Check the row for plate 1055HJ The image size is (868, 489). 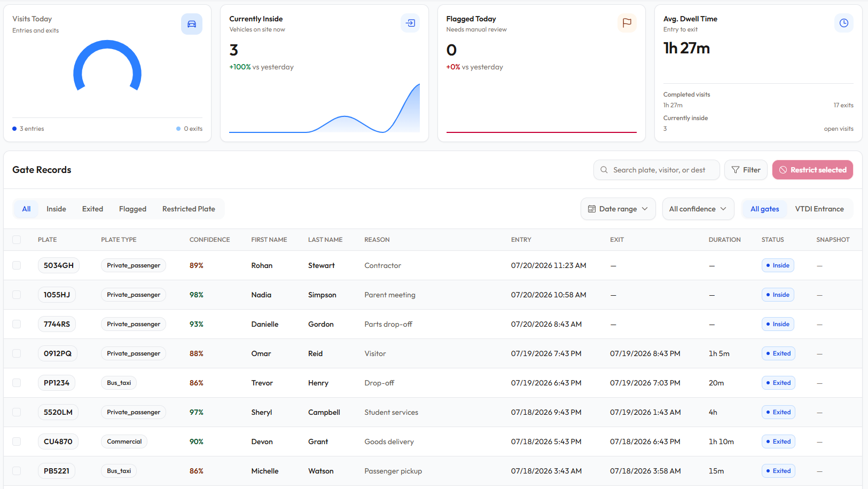click(x=17, y=295)
